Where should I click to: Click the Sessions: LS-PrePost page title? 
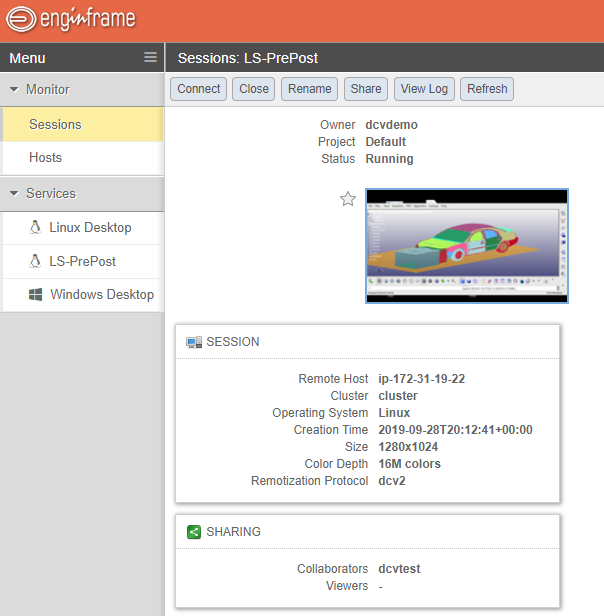(x=248, y=58)
